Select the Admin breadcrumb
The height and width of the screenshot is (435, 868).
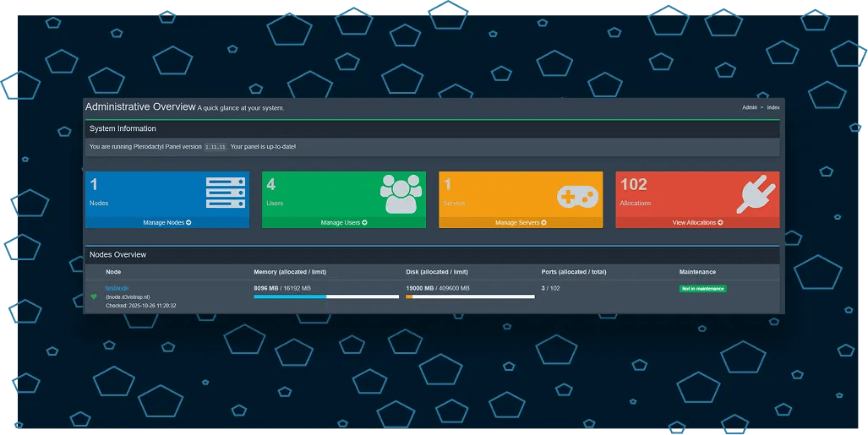tap(749, 108)
